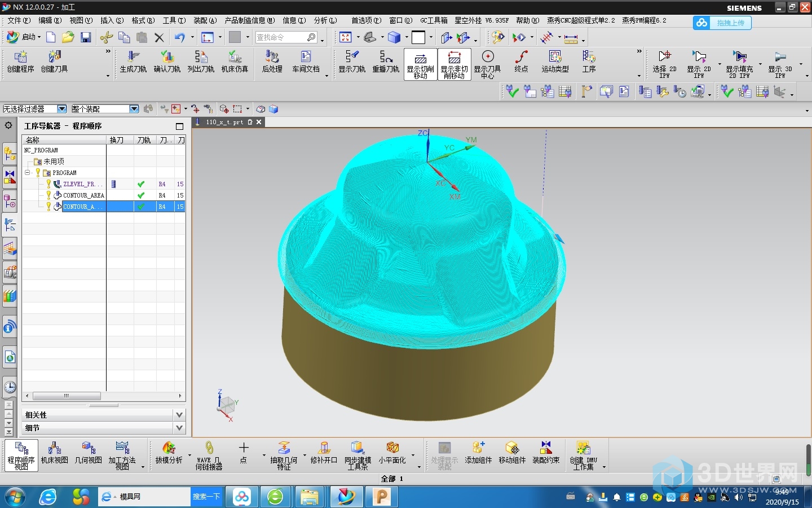This screenshot has height=508, width=812.
Task: Click the Tool Change (换刀) column header
Action: click(120, 139)
